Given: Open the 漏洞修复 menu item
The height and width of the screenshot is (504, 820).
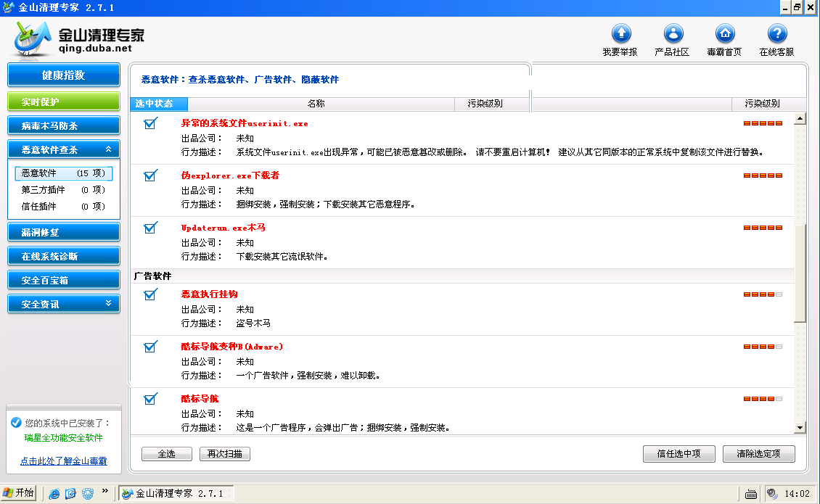Looking at the screenshot, I should pyautogui.click(x=64, y=232).
